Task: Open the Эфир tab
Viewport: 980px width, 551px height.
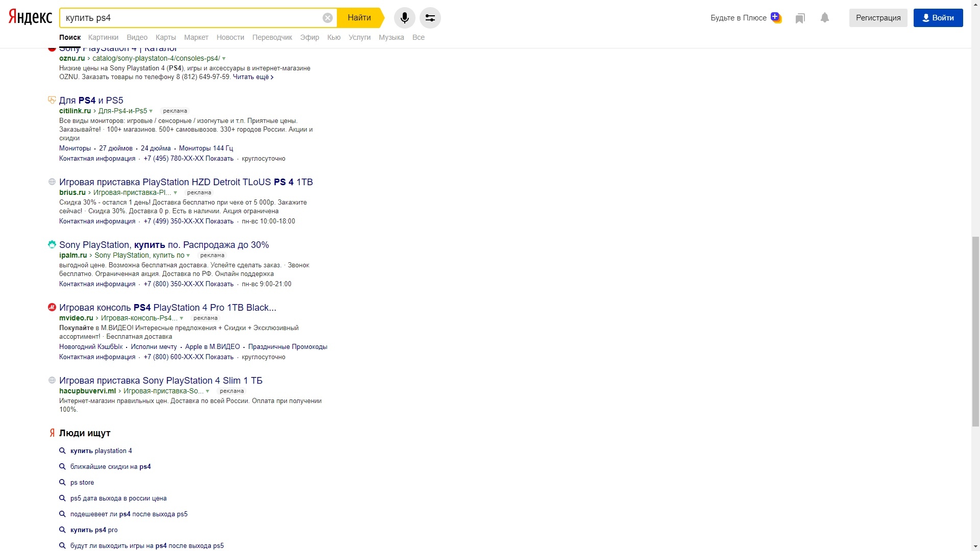Action: pos(309,37)
